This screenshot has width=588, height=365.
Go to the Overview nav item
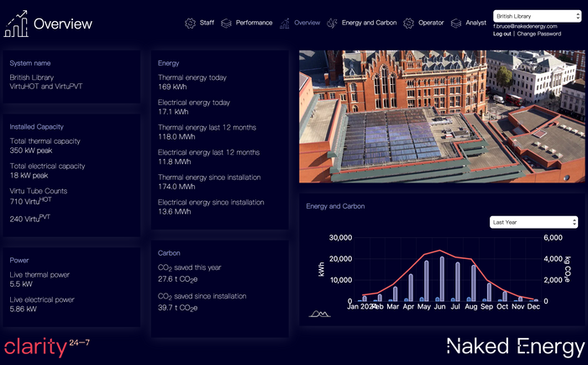click(x=307, y=23)
